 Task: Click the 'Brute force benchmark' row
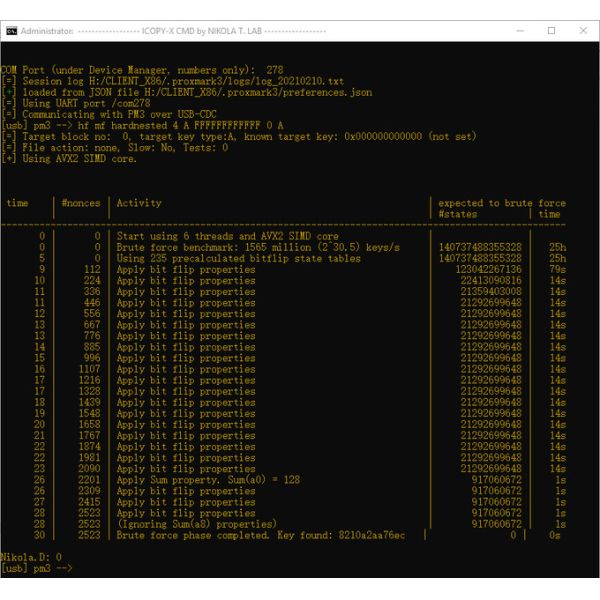click(258, 246)
